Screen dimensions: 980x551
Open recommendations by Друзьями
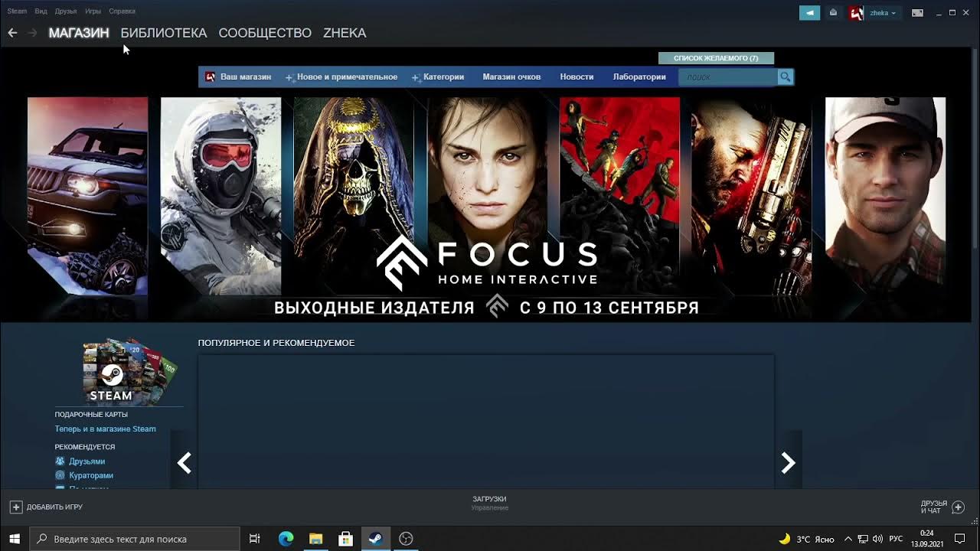point(87,461)
